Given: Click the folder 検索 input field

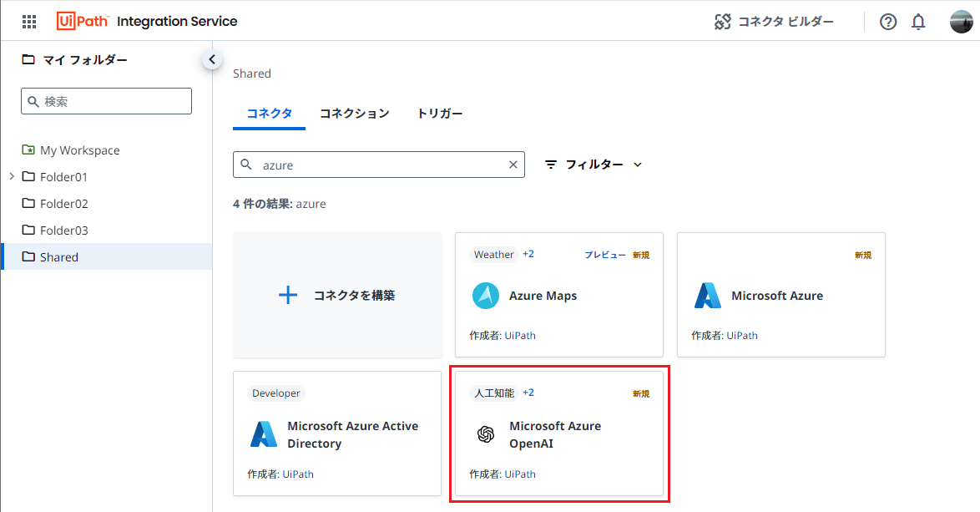Looking at the screenshot, I should pyautogui.click(x=106, y=101).
